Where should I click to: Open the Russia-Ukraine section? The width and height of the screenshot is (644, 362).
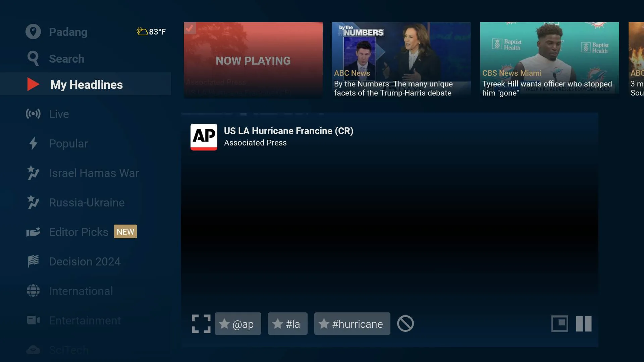[86, 202]
